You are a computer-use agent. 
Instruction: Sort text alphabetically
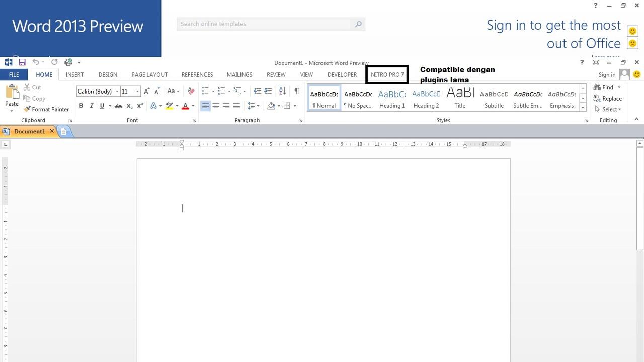(x=282, y=91)
